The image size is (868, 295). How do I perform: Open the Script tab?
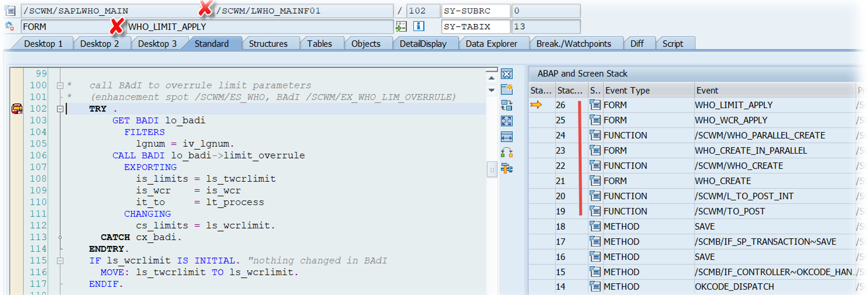673,43
